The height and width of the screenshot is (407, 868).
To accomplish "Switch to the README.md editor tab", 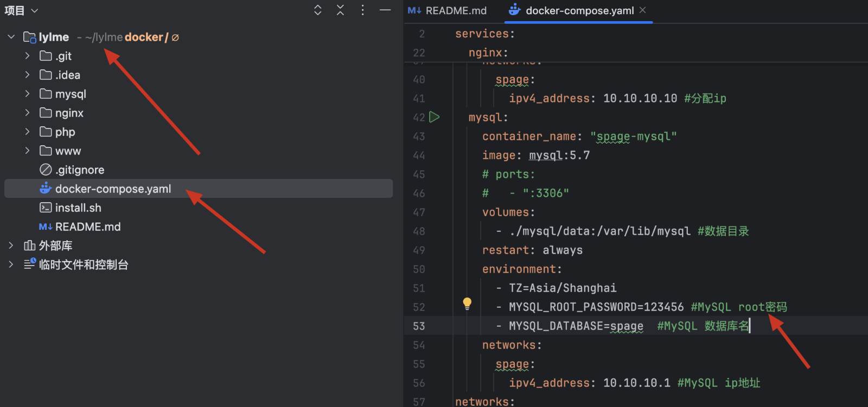I will pyautogui.click(x=448, y=11).
